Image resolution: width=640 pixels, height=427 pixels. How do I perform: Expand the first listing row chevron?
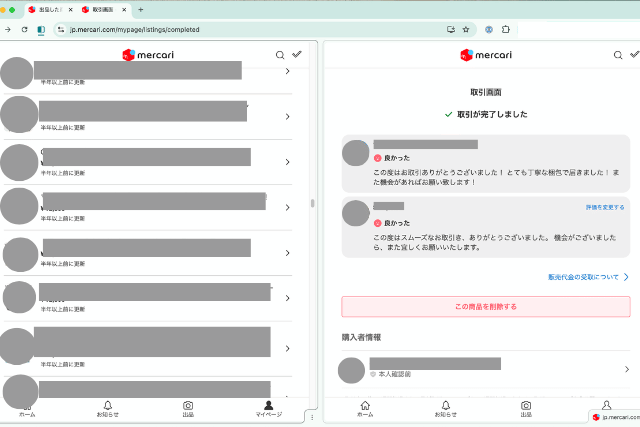point(288,72)
